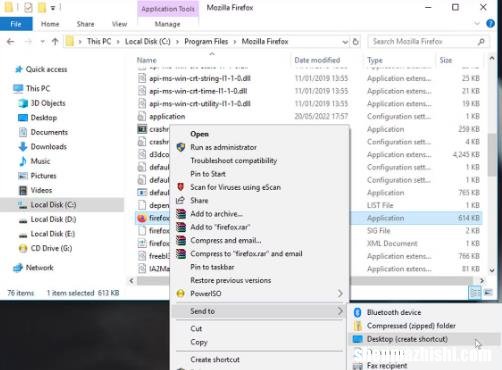Choose Create shortcut in context menu
The height and width of the screenshot is (370, 502).
click(215, 360)
